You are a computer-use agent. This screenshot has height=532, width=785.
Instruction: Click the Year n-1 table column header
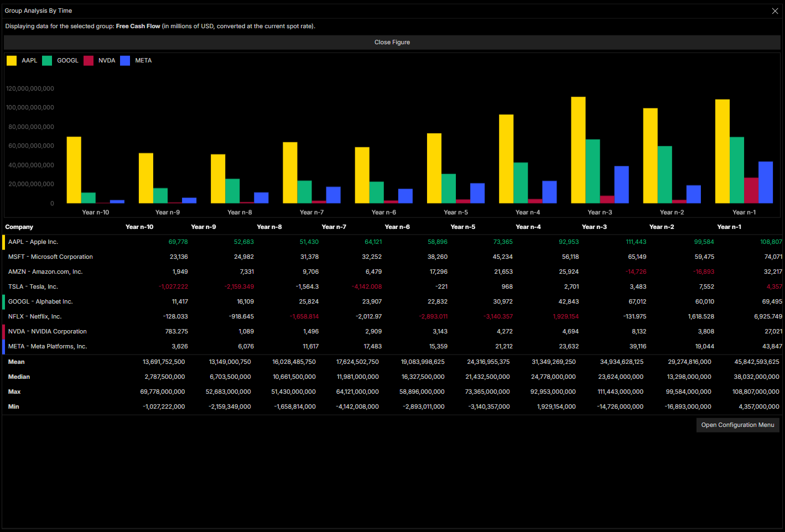729,227
